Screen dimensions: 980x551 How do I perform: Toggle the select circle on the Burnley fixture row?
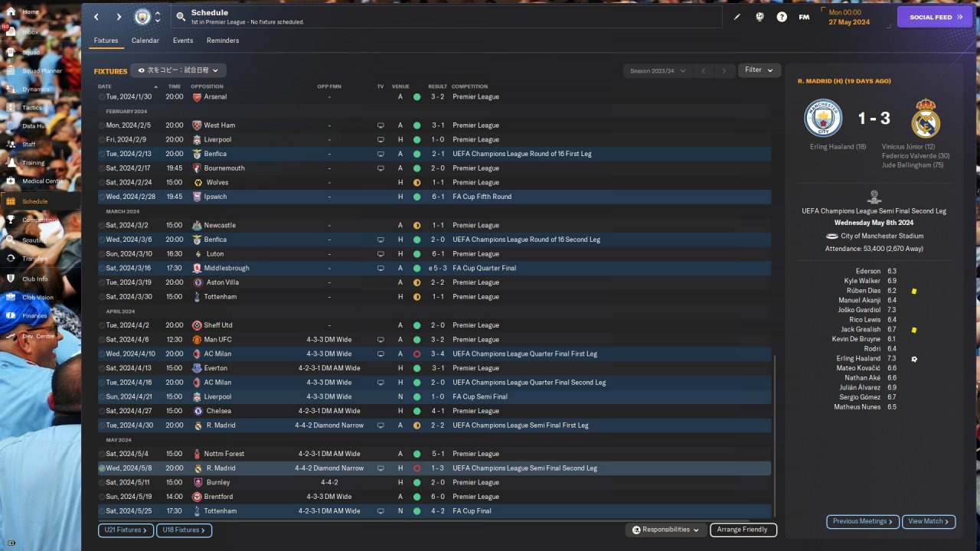point(102,483)
